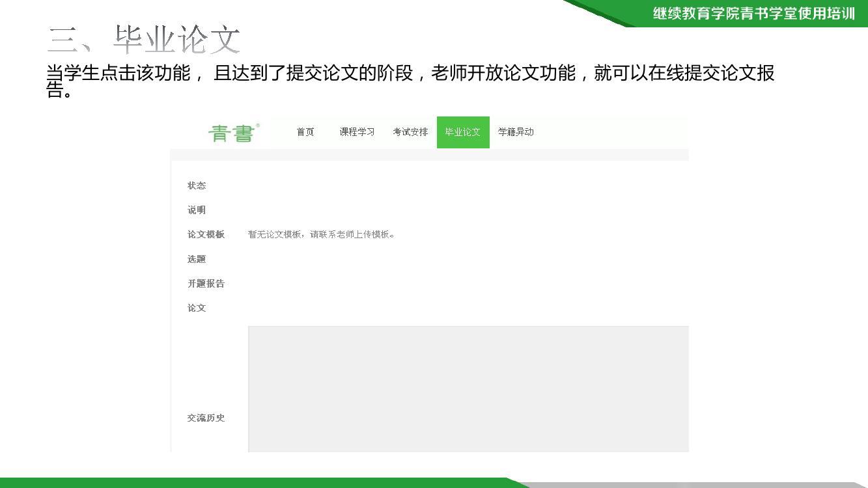
Task: Click the 暂无论文模板 notice text
Action: (x=321, y=234)
